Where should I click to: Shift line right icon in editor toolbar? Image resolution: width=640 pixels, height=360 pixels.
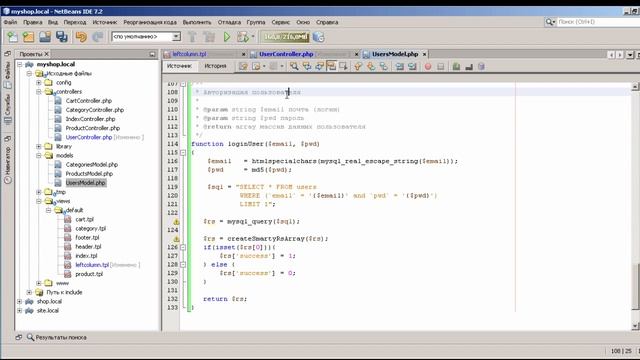(412, 66)
